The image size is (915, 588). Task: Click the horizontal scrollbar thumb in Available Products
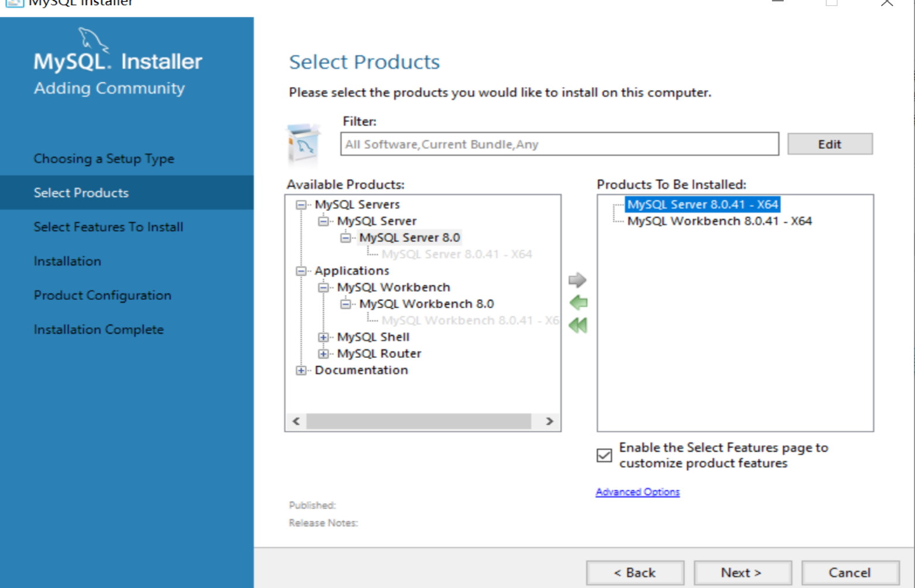[x=418, y=421]
